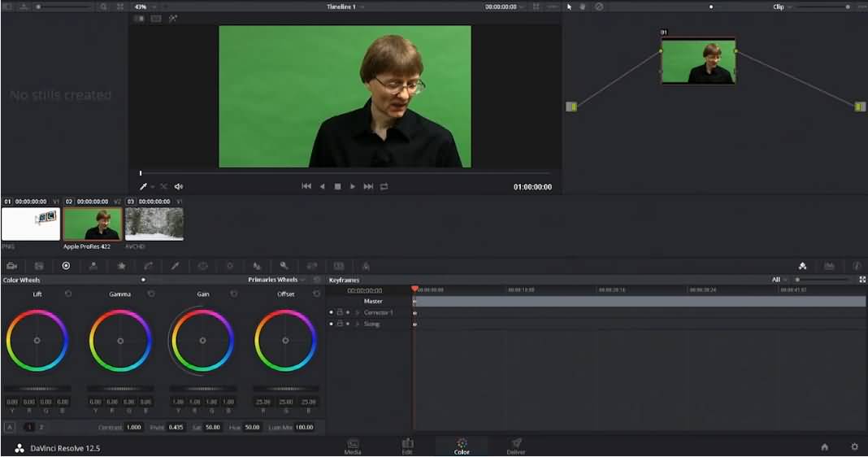Open the Timeline 1 dropdown
Image resolution: width=868 pixels, height=457 pixels.
coord(345,7)
